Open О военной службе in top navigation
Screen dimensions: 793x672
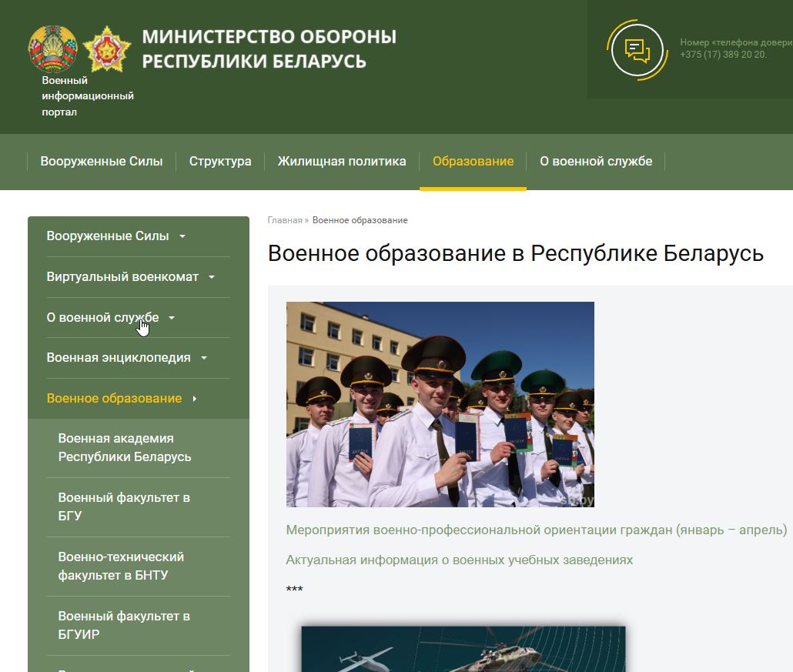596,162
